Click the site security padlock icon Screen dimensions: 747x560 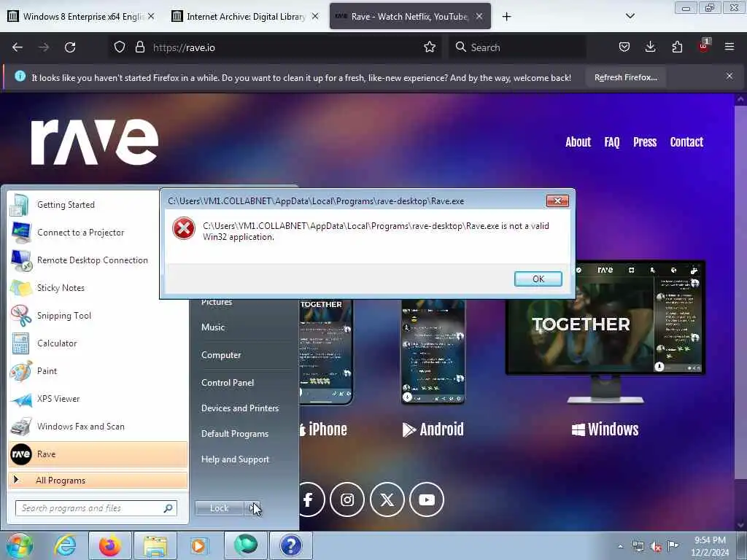(x=139, y=47)
